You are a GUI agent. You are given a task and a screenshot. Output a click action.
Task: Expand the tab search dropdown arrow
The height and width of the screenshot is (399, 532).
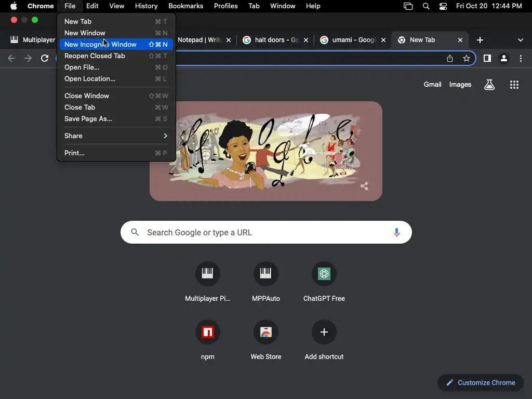(520, 40)
